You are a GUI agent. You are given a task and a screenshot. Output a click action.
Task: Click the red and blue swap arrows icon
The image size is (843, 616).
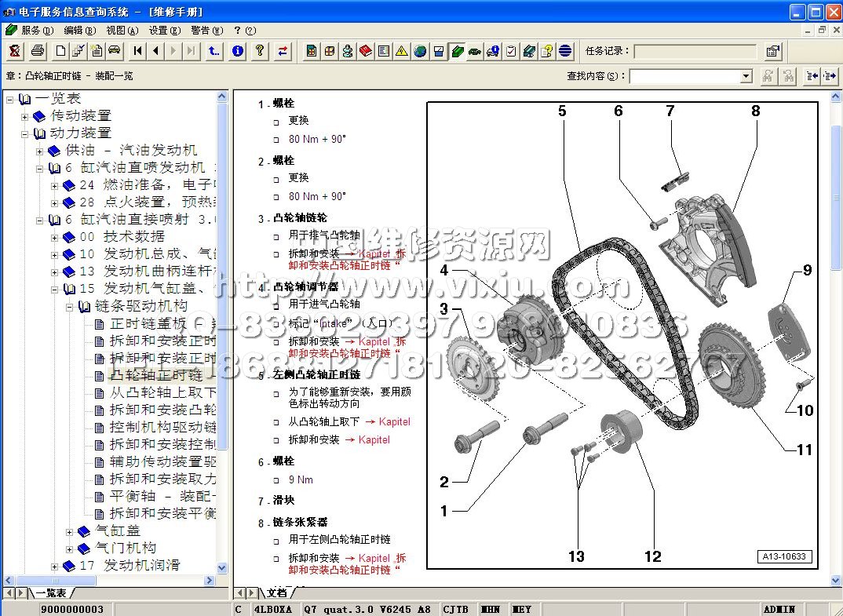[283, 51]
